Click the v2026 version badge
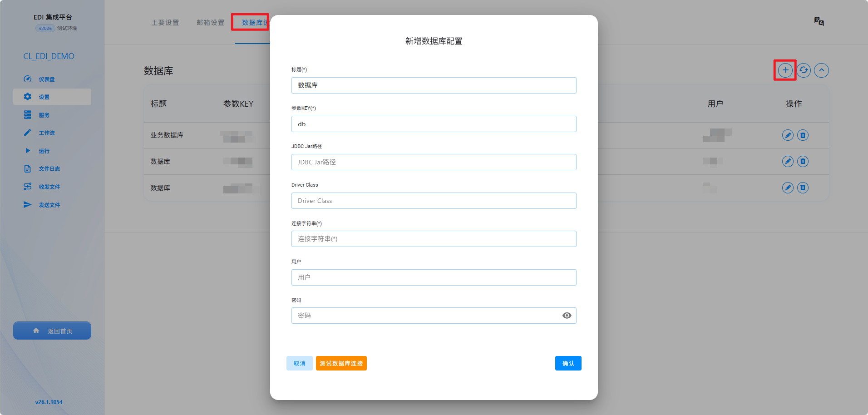 [x=45, y=28]
